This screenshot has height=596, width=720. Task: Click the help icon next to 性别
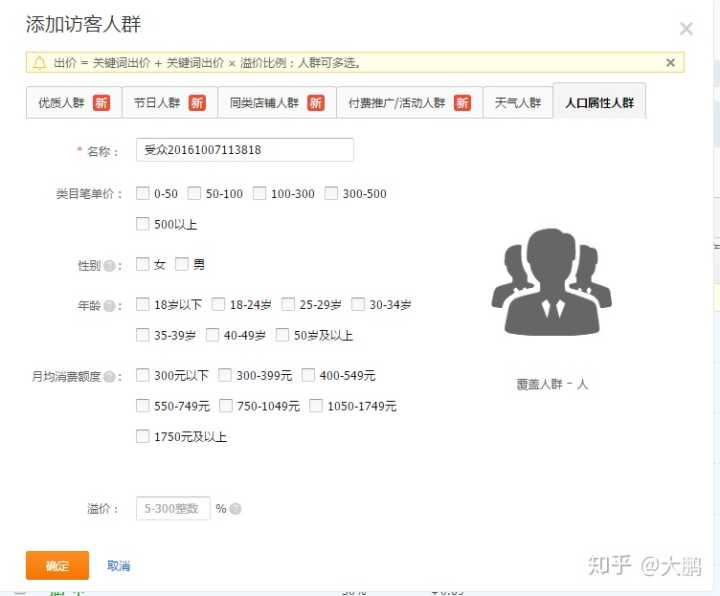click(109, 266)
